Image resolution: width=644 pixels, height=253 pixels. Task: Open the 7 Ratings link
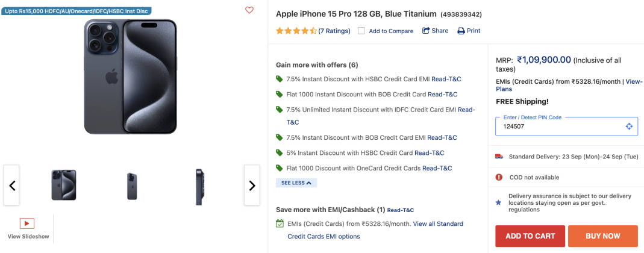pos(334,31)
